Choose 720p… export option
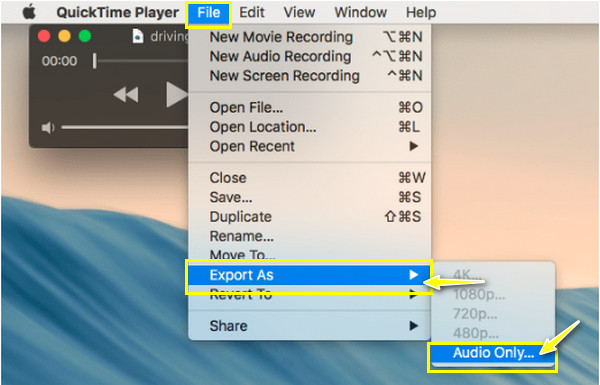This screenshot has width=600, height=385. point(493,314)
